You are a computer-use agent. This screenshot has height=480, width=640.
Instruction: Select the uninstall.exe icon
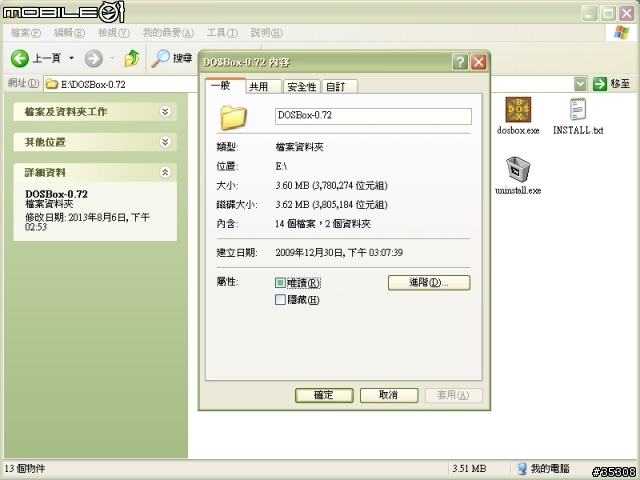[518, 169]
